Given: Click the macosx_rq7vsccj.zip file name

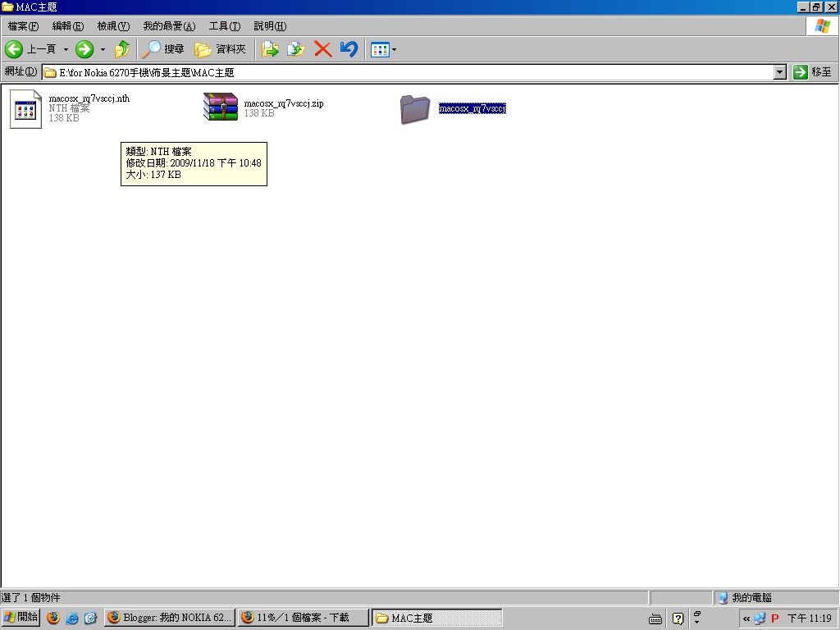Looking at the screenshot, I should click(284, 103).
